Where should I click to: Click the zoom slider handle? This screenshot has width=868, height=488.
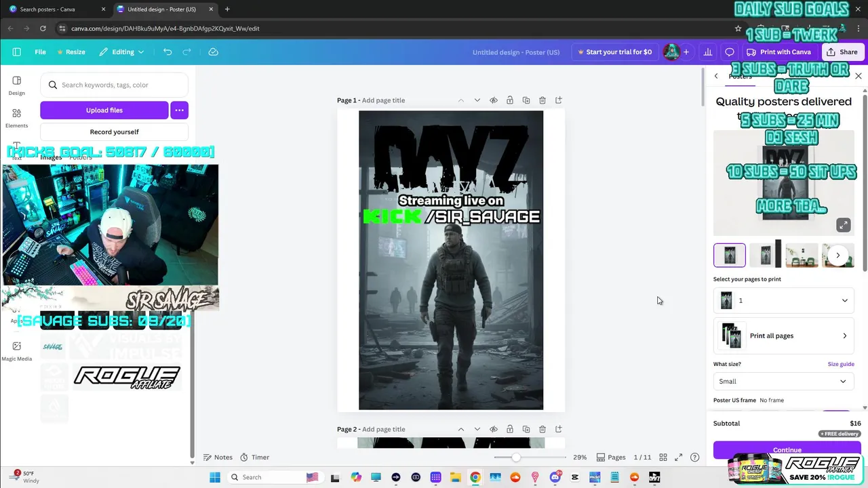[516, 457]
